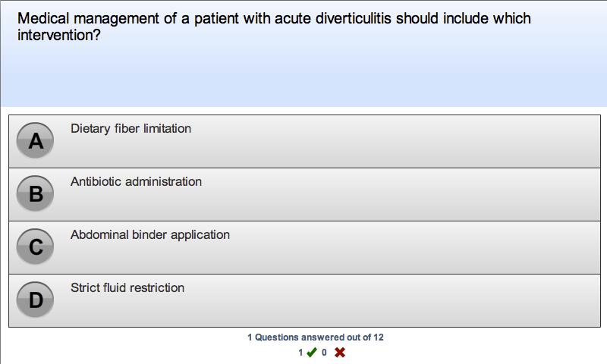Click the blue question header panel
Image resolution: width=607 pixels, height=364 pixels.
pos(303,76)
